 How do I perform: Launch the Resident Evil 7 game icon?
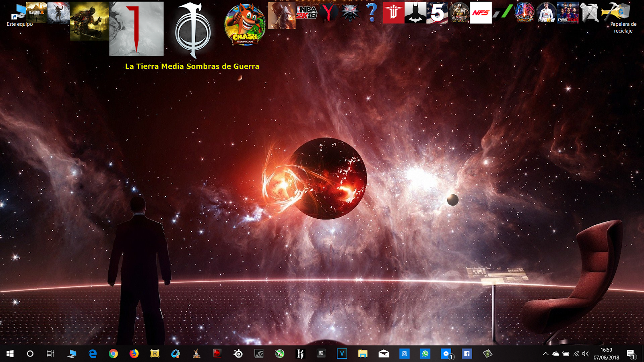pos(37,12)
